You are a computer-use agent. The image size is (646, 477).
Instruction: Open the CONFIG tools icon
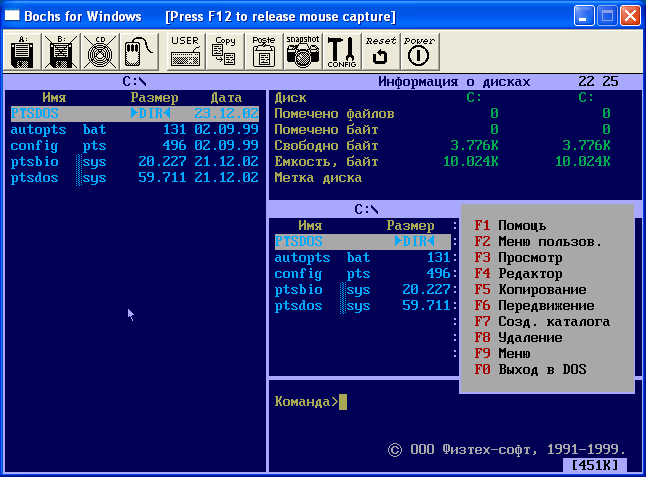click(342, 52)
